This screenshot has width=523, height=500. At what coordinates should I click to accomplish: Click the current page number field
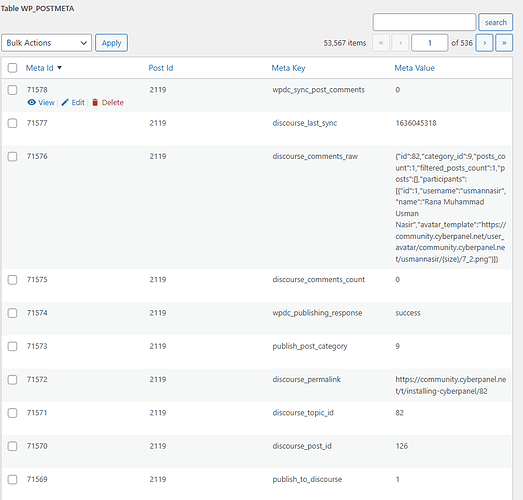click(x=430, y=43)
